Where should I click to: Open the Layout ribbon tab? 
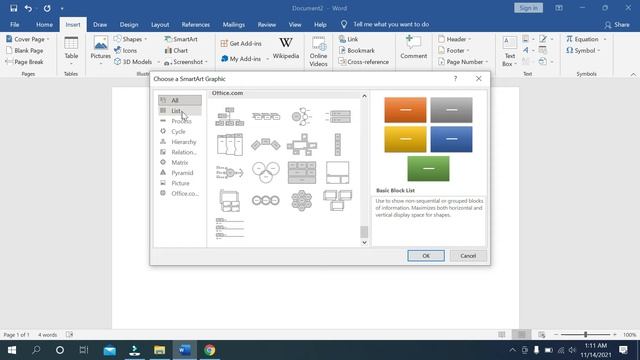coord(160,24)
